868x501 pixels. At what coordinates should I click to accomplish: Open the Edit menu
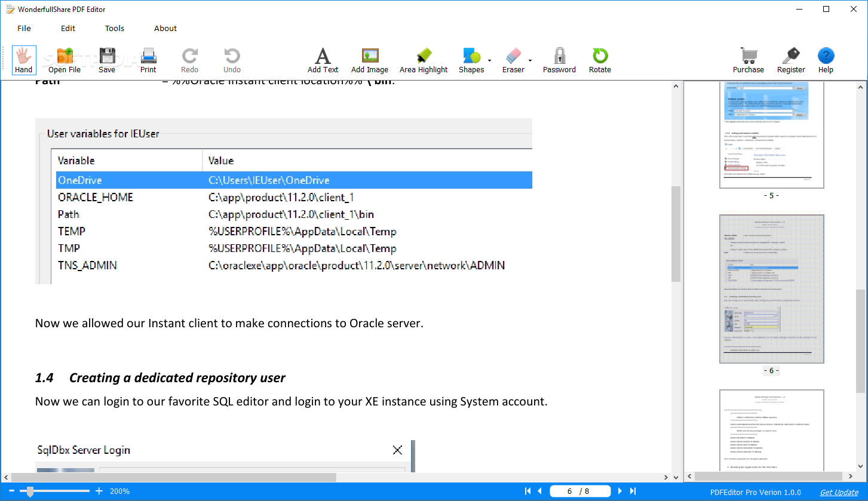coord(68,28)
